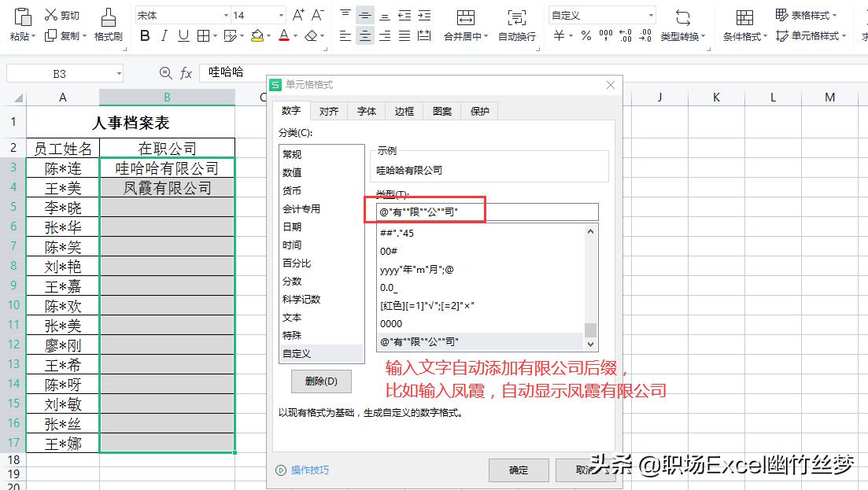Switch to the 边框 tab in the dialog
This screenshot has width=868, height=490.
pos(404,111)
